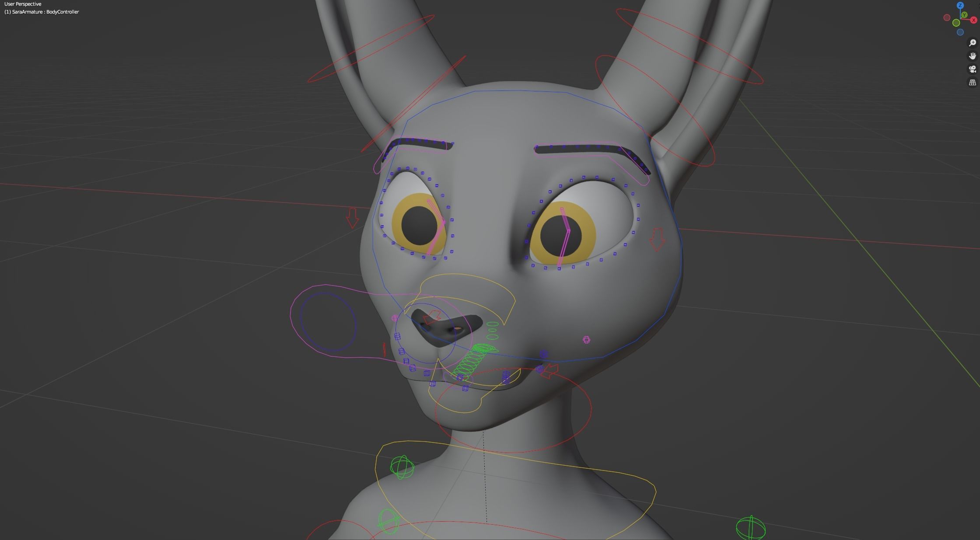
Task: Select the pink hexagon cheek controller
Action: click(587, 340)
